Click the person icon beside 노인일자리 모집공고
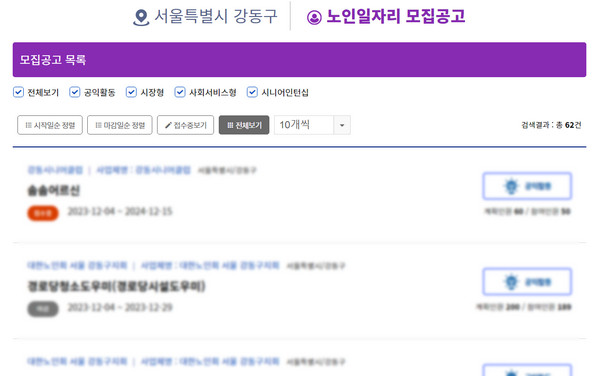This screenshot has width=600, height=376. [314, 17]
